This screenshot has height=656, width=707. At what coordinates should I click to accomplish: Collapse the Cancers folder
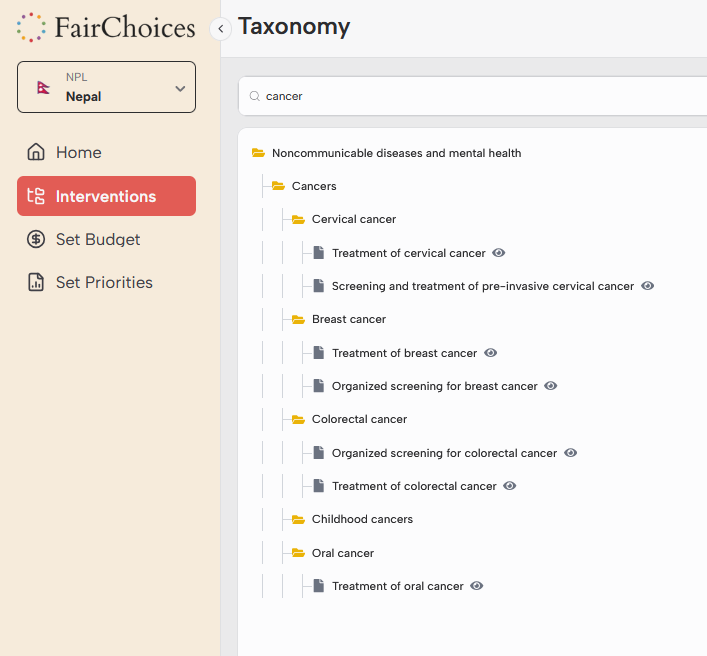tap(278, 186)
